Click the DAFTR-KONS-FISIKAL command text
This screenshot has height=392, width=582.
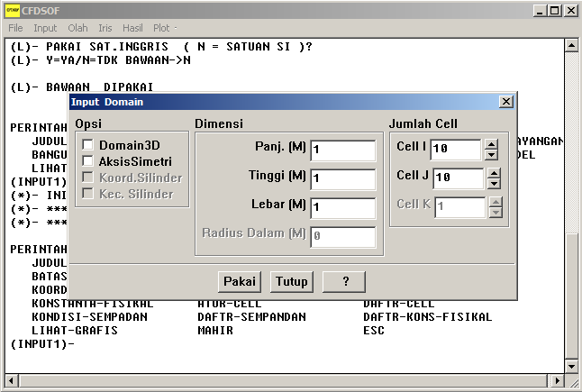pyautogui.click(x=428, y=317)
